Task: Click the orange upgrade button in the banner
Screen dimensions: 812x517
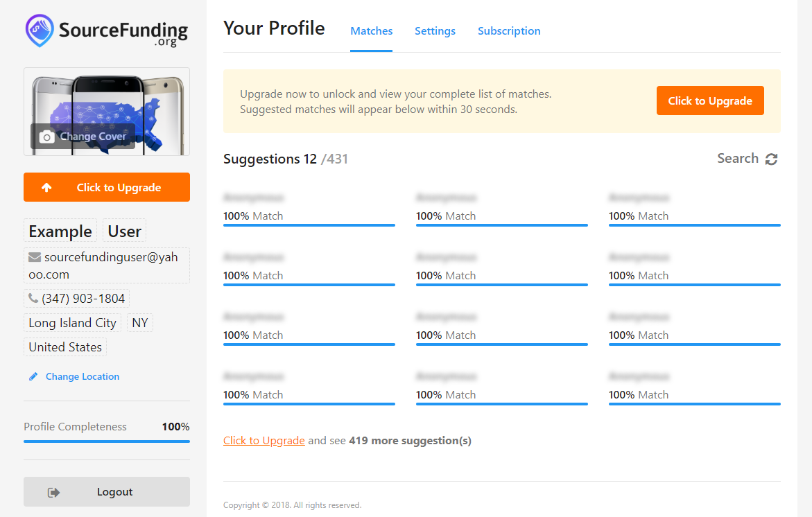Action: coord(710,100)
